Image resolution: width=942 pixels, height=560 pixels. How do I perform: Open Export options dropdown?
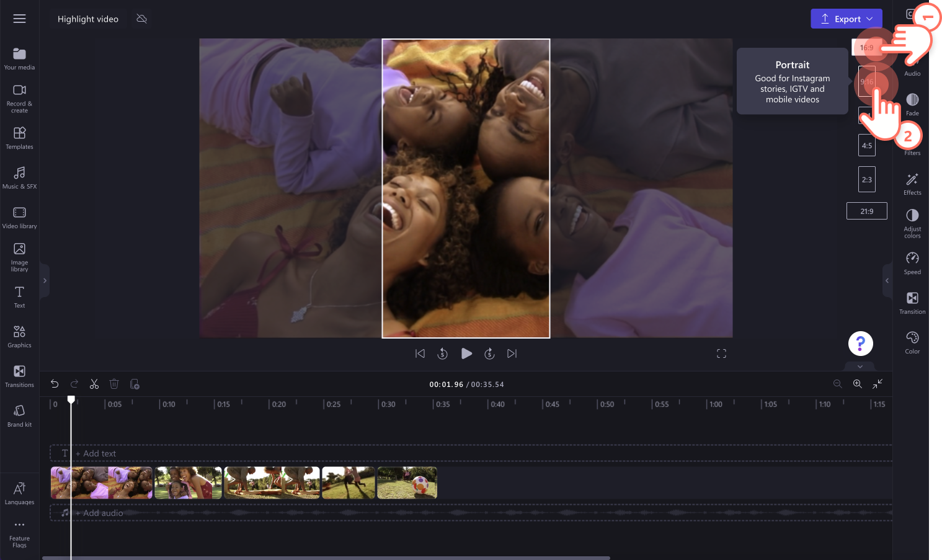tap(846, 19)
